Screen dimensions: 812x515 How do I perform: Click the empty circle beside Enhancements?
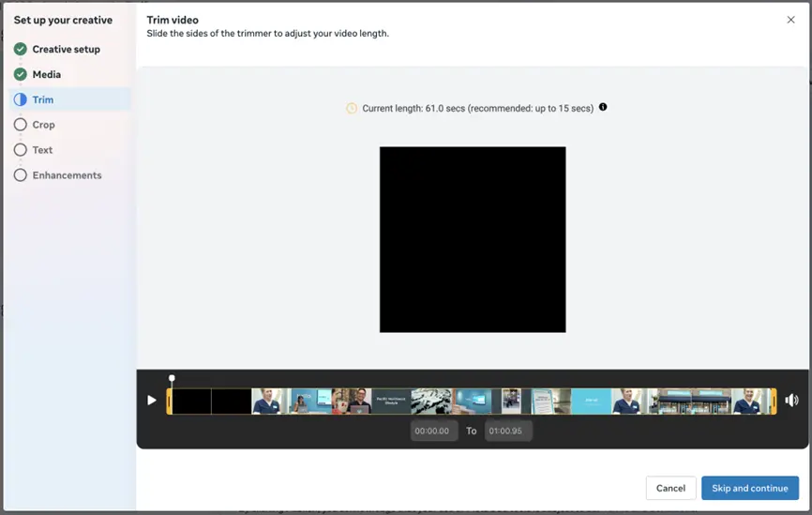[21, 175]
